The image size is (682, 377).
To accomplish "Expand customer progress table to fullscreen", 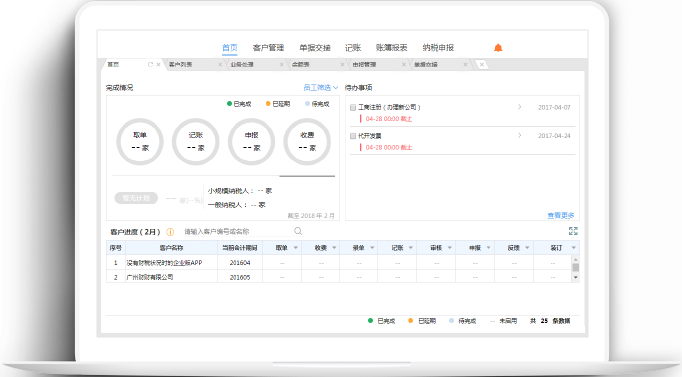I will coord(573,231).
